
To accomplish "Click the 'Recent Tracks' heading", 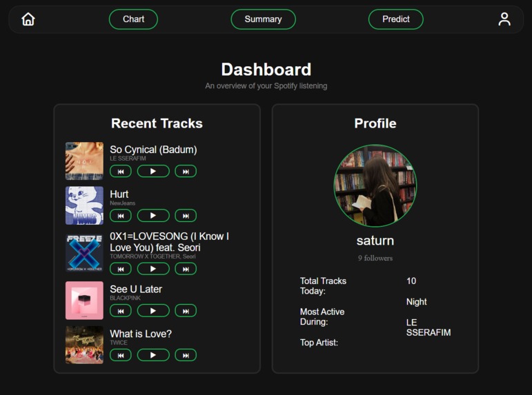I will pos(157,123).
